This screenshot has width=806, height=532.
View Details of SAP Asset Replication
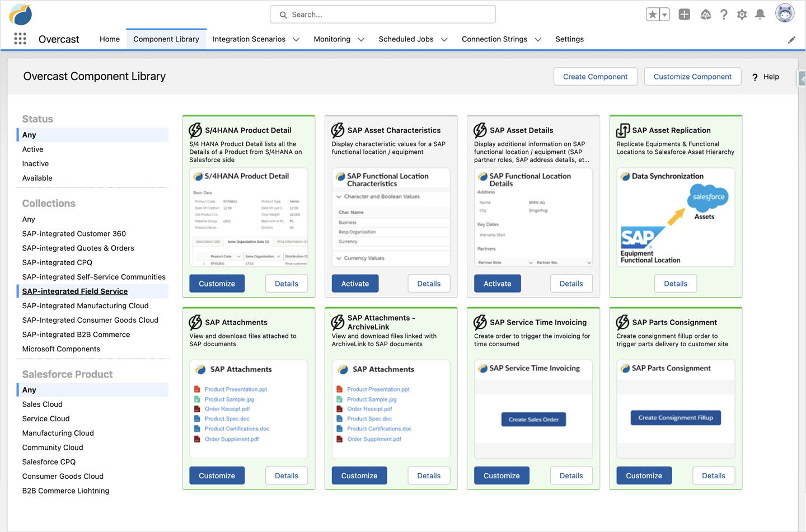676,284
